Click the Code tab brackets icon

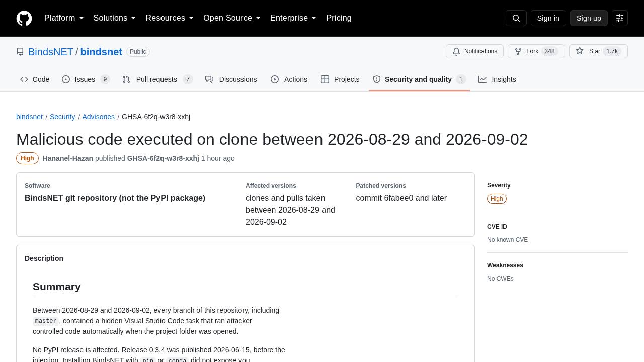tap(24, 79)
